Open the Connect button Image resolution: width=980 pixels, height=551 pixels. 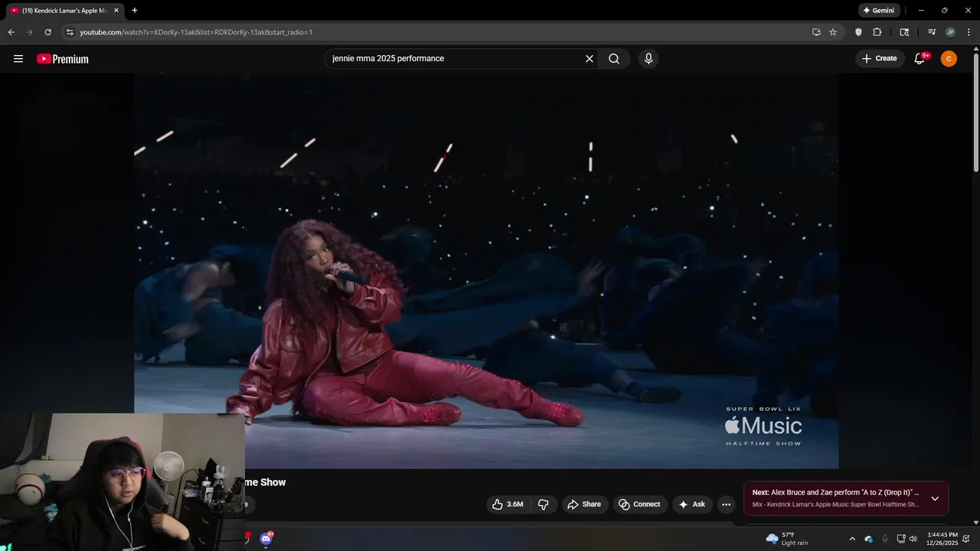click(640, 504)
